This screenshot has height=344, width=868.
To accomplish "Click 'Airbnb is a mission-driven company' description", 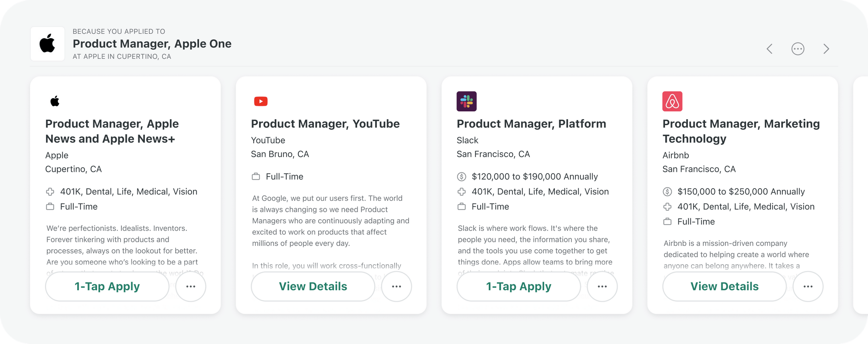I will pyautogui.click(x=736, y=254).
